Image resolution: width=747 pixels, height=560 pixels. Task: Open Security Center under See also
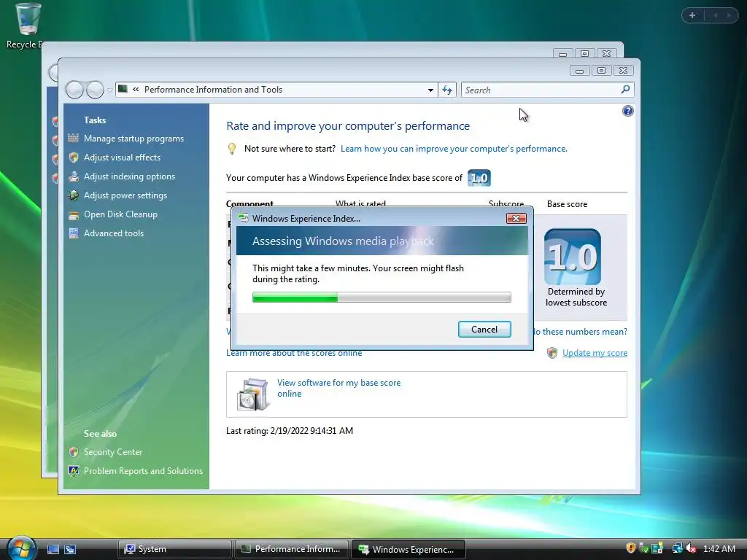[x=113, y=452]
